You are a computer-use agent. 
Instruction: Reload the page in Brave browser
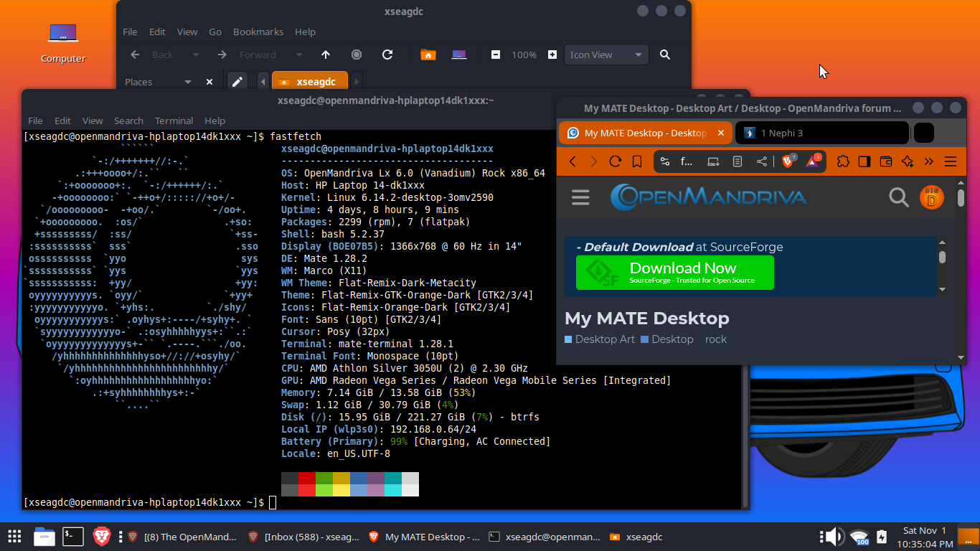pyautogui.click(x=615, y=161)
